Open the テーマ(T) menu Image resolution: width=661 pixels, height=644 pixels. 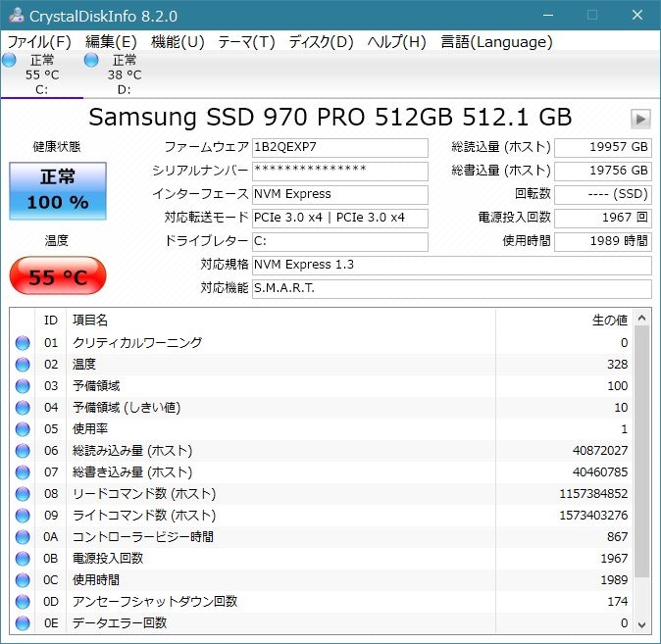[x=246, y=42]
